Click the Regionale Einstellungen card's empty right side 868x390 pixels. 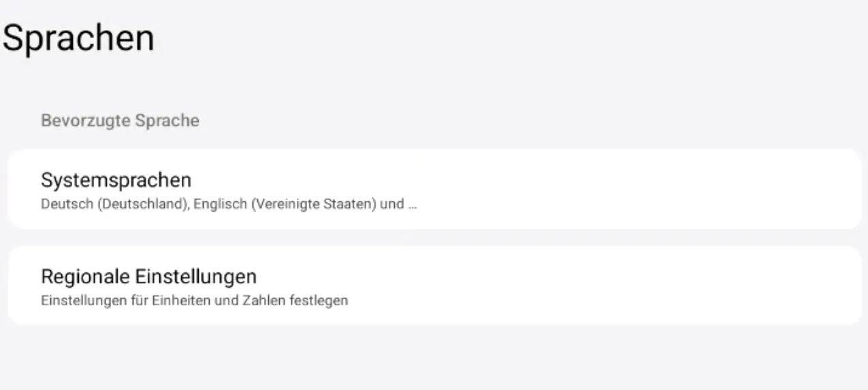pos(681,286)
